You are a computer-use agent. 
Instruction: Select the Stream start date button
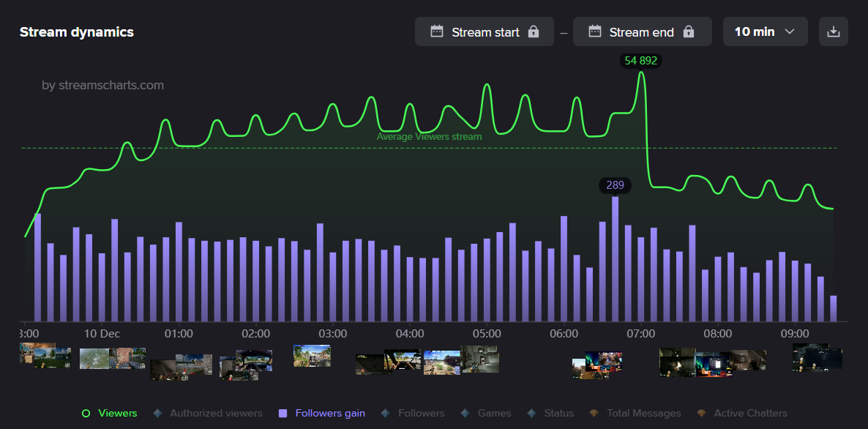(x=484, y=31)
